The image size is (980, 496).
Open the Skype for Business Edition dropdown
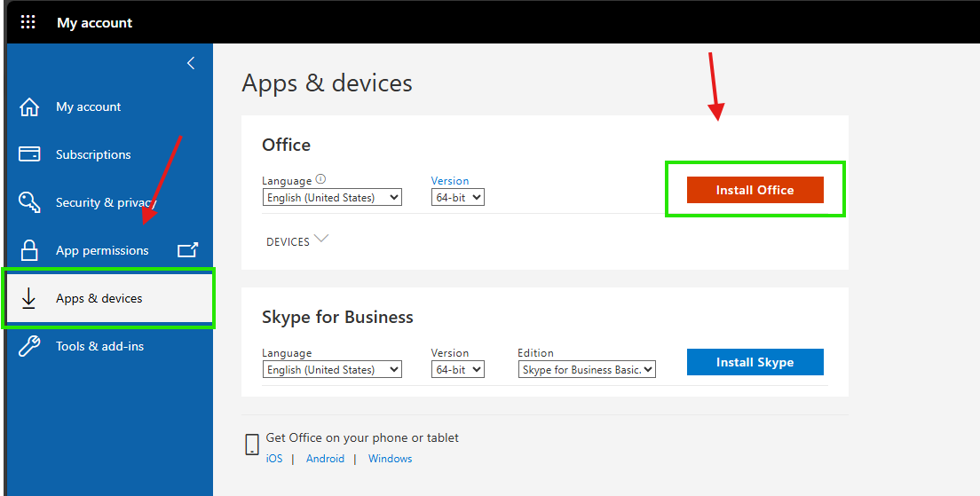(x=587, y=370)
